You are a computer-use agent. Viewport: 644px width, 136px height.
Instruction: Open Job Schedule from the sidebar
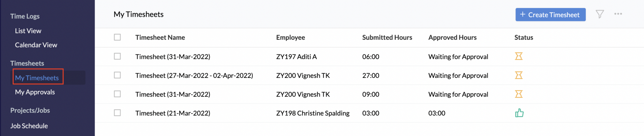pos(29,126)
